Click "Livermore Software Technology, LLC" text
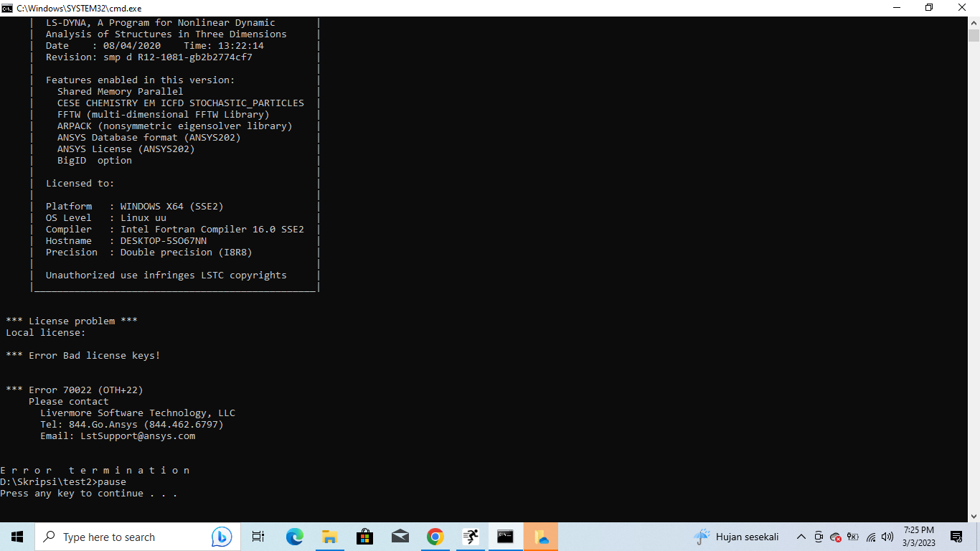The height and width of the screenshot is (551, 980). point(138,413)
